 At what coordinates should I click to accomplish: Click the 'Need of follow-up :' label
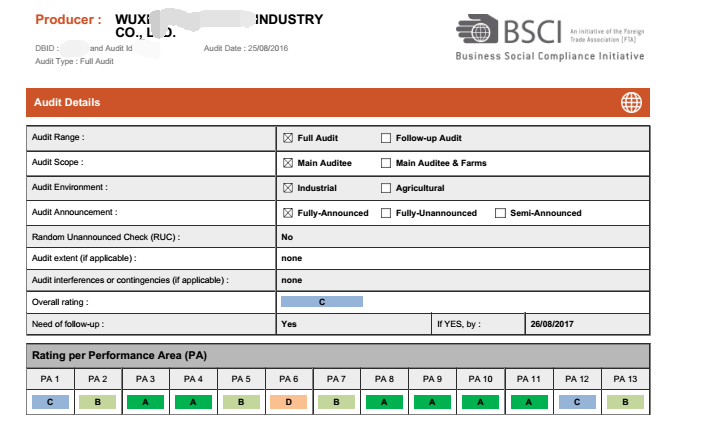point(68,324)
